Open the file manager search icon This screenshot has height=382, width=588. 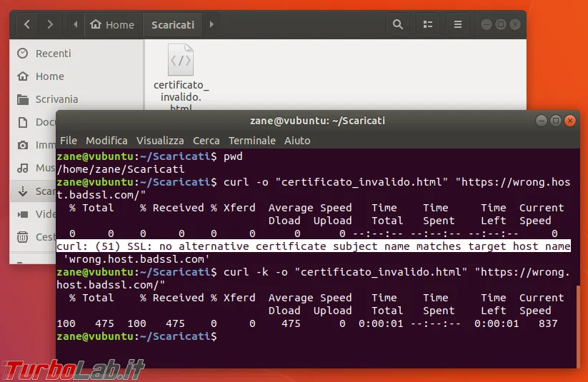tap(397, 25)
